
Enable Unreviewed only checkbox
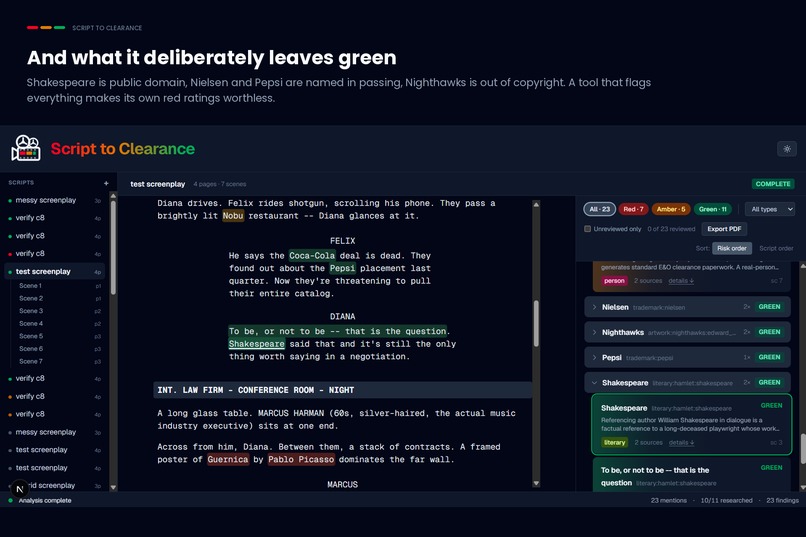point(587,229)
